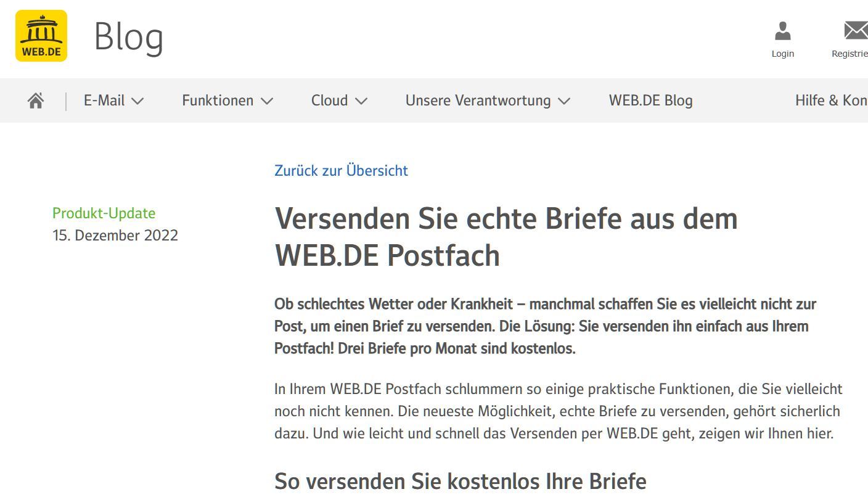The image size is (868, 497).
Task: Click subheading So versenden Sie kostenlos Ihre Briefe
Action: tap(461, 481)
